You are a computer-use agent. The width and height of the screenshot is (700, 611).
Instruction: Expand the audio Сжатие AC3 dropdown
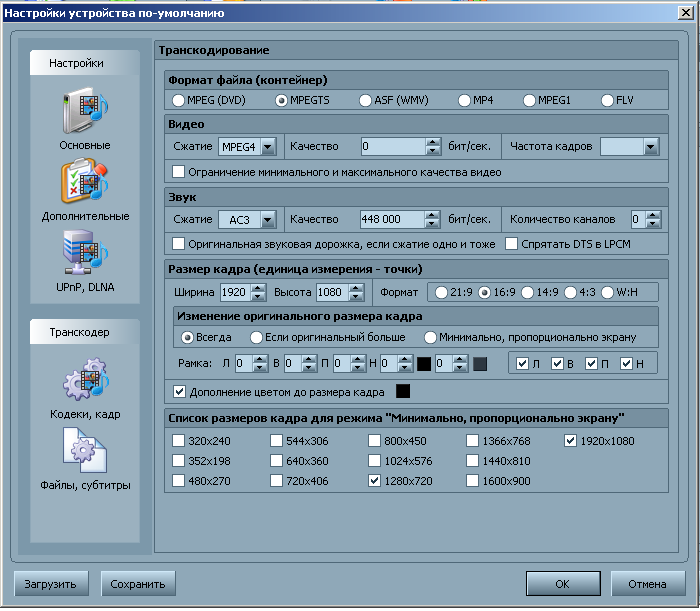(267, 219)
